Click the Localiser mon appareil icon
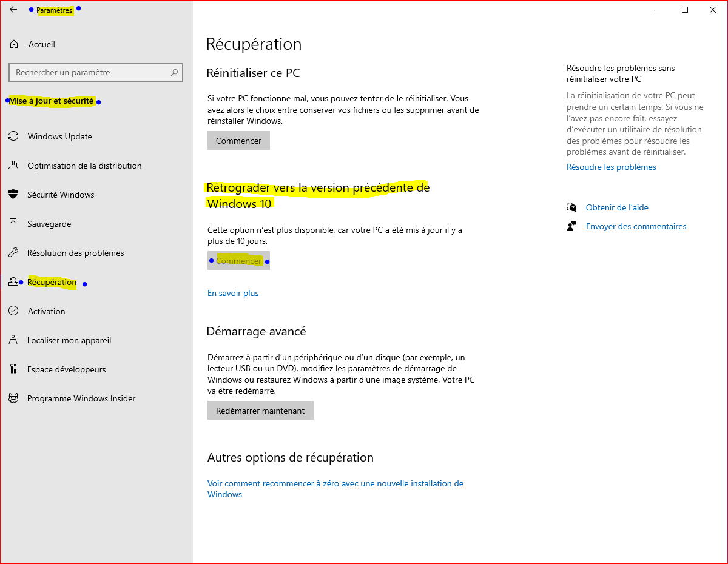Screen dimensions: 728x564 13,340
